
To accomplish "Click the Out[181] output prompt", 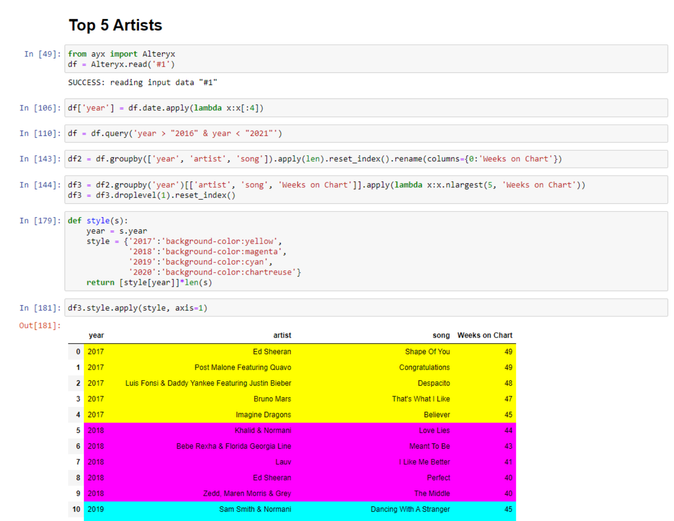I will click(x=40, y=325).
